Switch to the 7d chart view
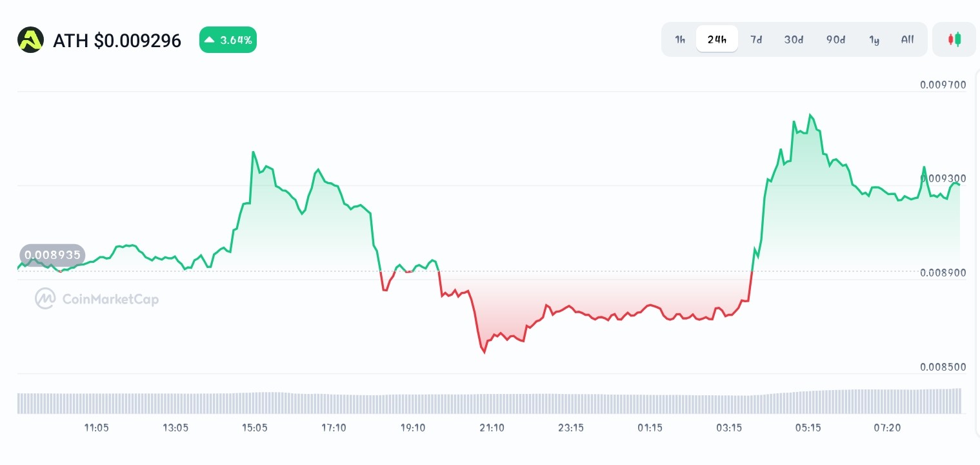This screenshot has width=980, height=465. tap(756, 39)
